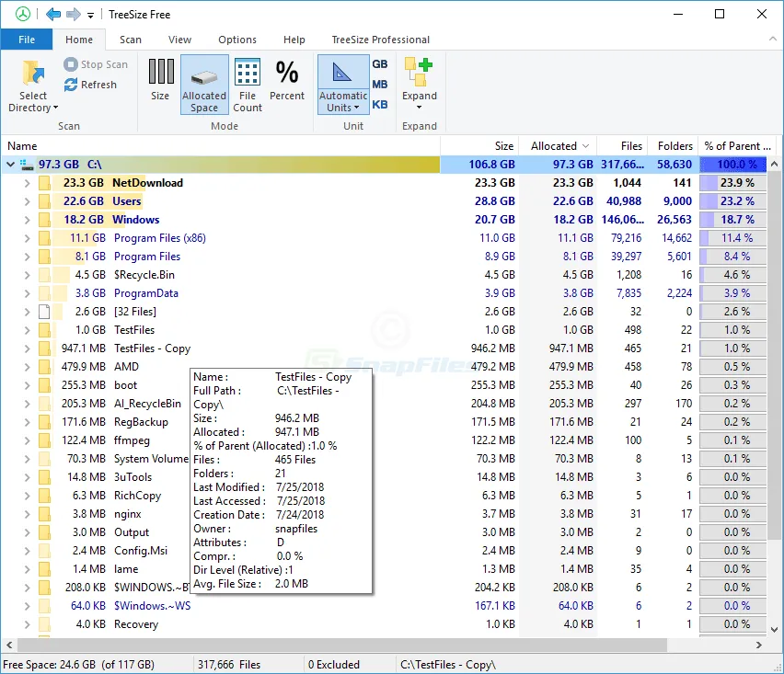The width and height of the screenshot is (784, 674).
Task: Sort by the Folders column header
Action: pyautogui.click(x=673, y=146)
